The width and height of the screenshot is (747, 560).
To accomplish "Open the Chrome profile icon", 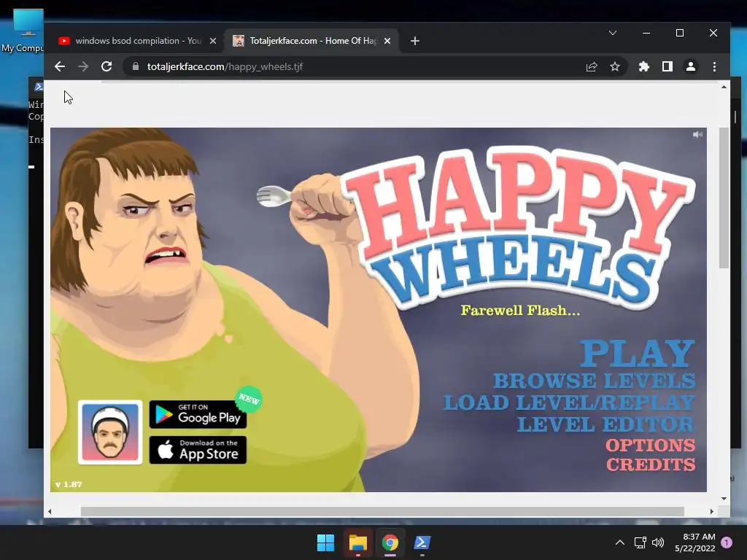I will point(691,66).
